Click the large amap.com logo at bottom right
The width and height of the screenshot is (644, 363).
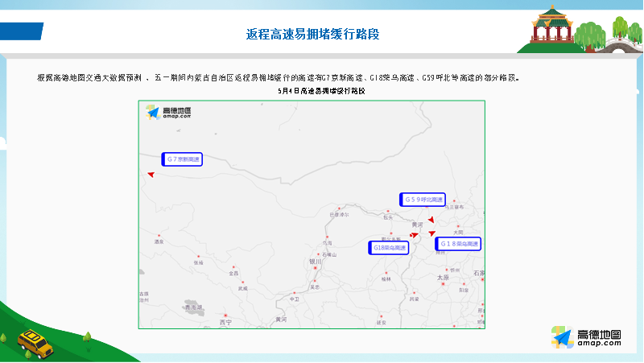coord(586,338)
